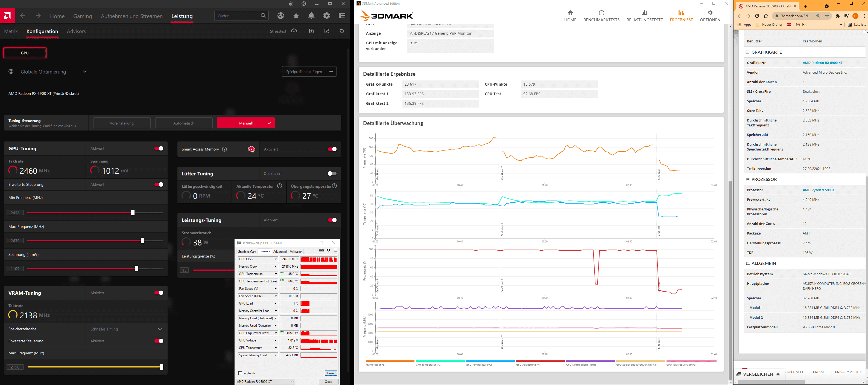Click the Gmail HK bookmark
This screenshot has width=868, height=385.
click(800, 25)
